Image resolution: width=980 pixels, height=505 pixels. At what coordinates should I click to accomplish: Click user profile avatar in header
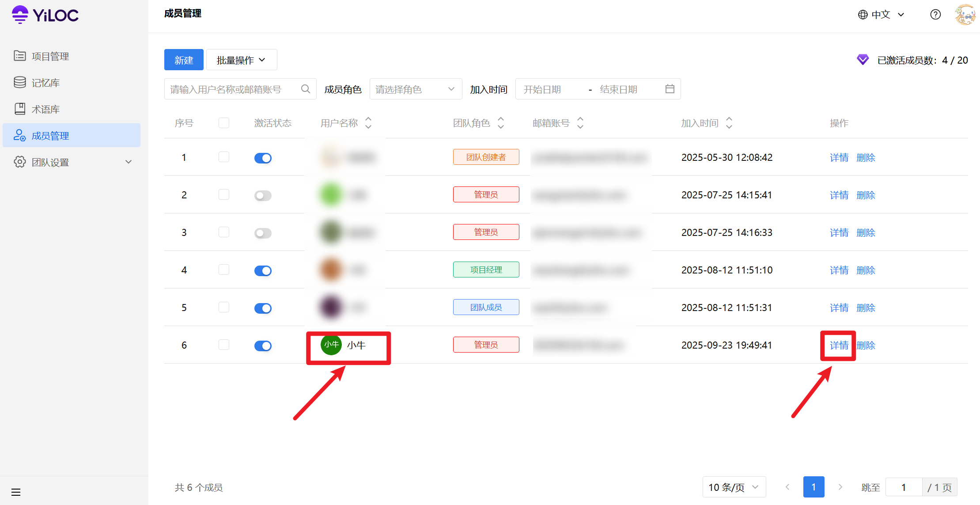(965, 15)
